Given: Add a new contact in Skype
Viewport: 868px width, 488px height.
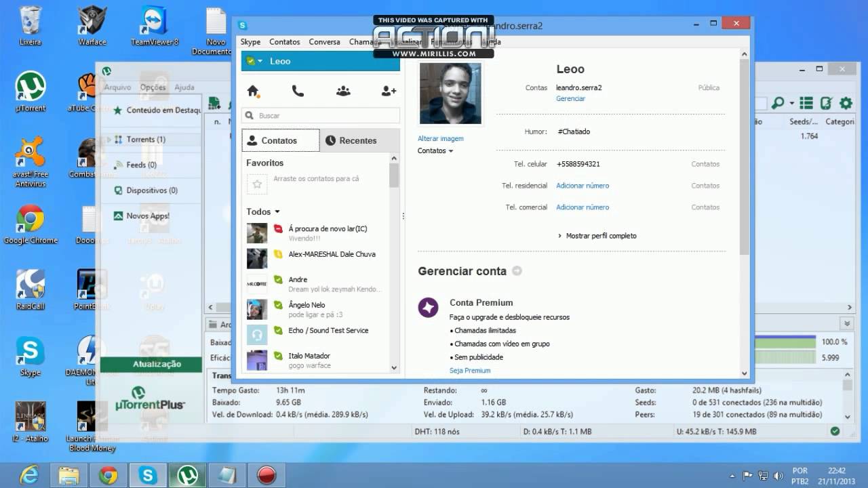Looking at the screenshot, I should pyautogui.click(x=389, y=91).
